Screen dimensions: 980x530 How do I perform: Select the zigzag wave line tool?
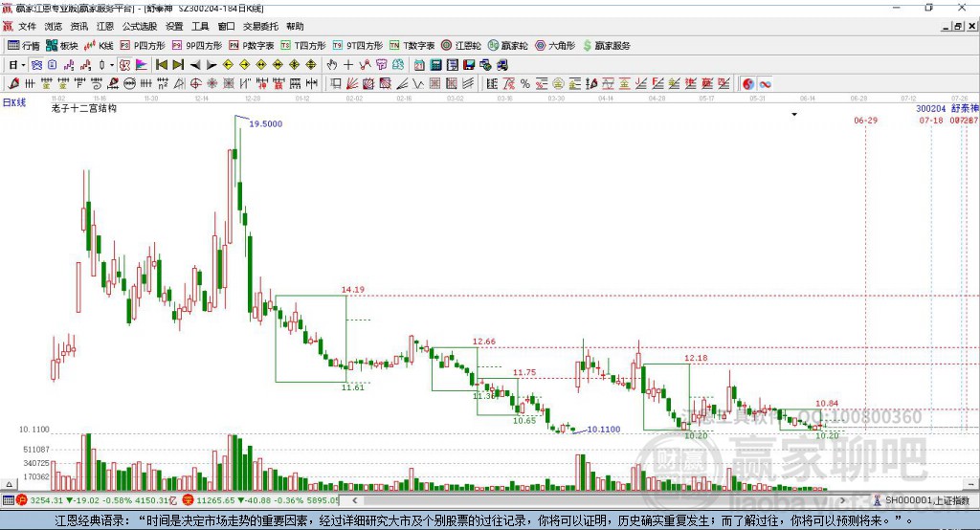(417, 84)
